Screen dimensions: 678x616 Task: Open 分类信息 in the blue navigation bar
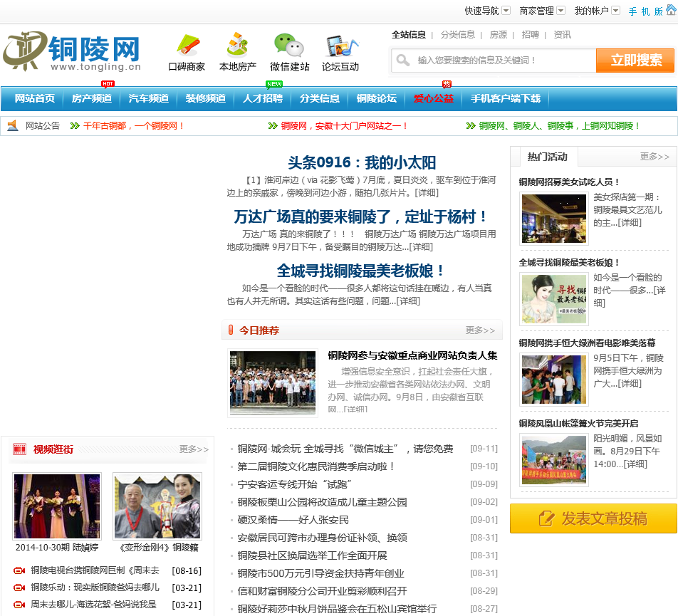(x=320, y=98)
